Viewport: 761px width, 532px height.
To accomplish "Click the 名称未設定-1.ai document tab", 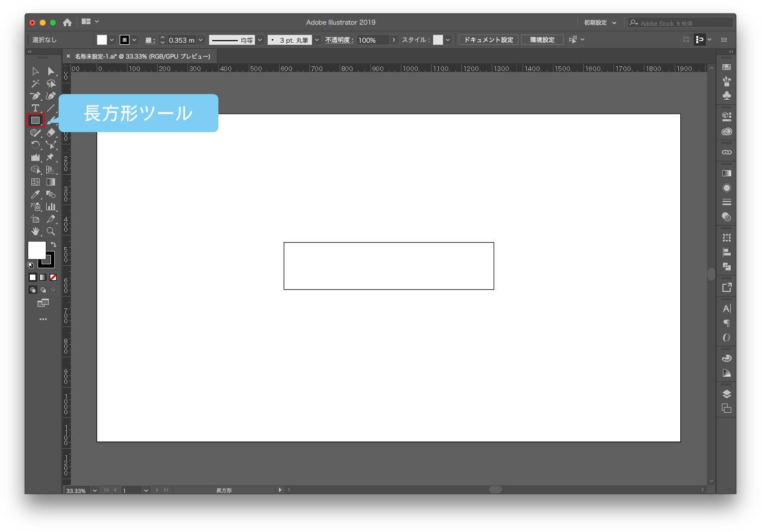I will point(142,56).
